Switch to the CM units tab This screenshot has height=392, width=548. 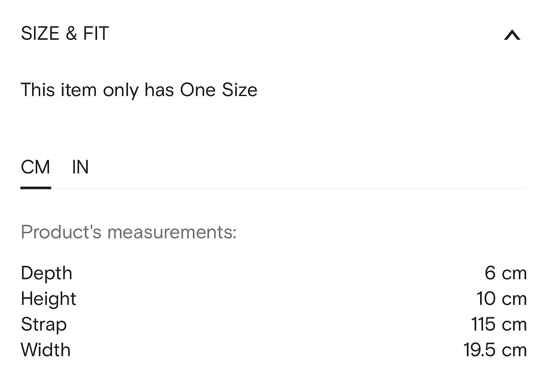pos(36,167)
